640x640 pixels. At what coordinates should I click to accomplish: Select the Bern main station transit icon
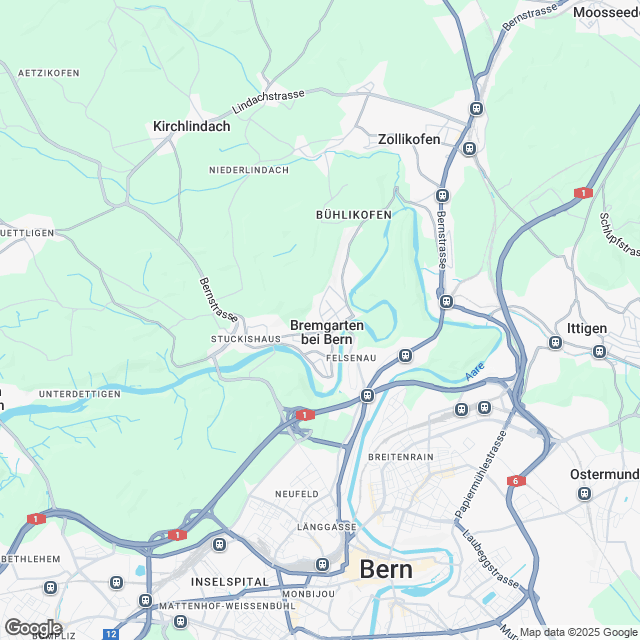pos(322,565)
